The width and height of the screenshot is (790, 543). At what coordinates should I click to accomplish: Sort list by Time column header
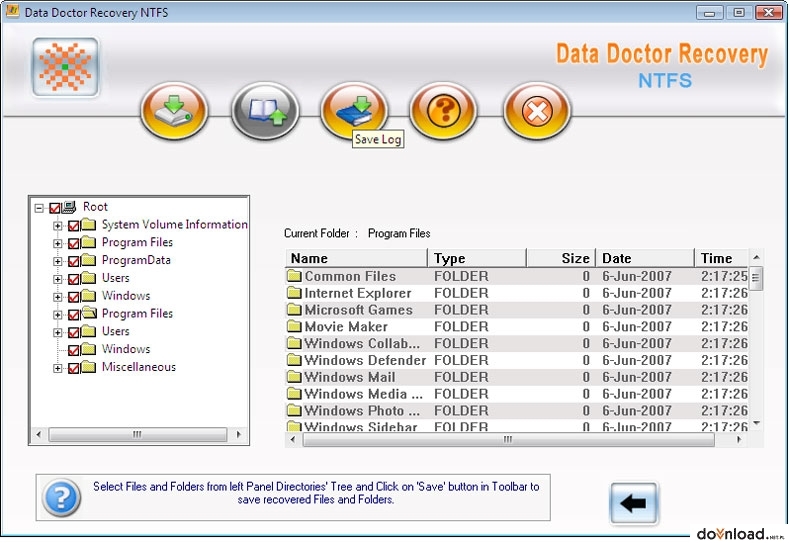tap(721, 258)
